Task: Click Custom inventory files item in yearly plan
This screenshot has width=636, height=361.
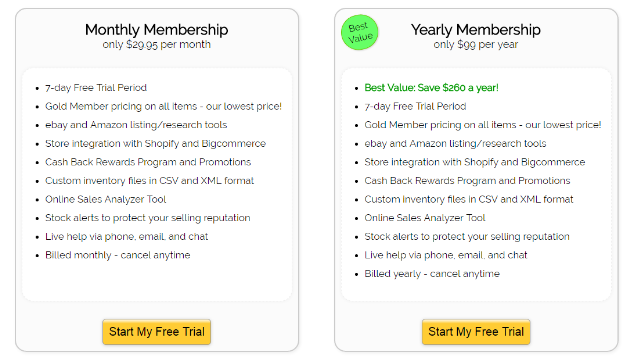Action: 469,199
